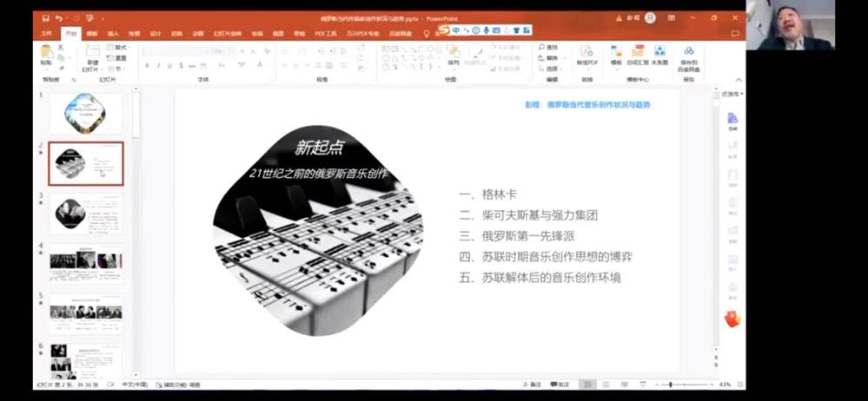Click the Comments button in the status bar
The height and width of the screenshot is (401, 868).
(x=563, y=385)
